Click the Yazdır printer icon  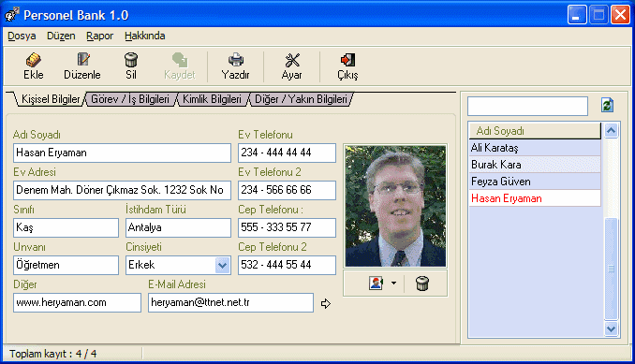point(236,60)
